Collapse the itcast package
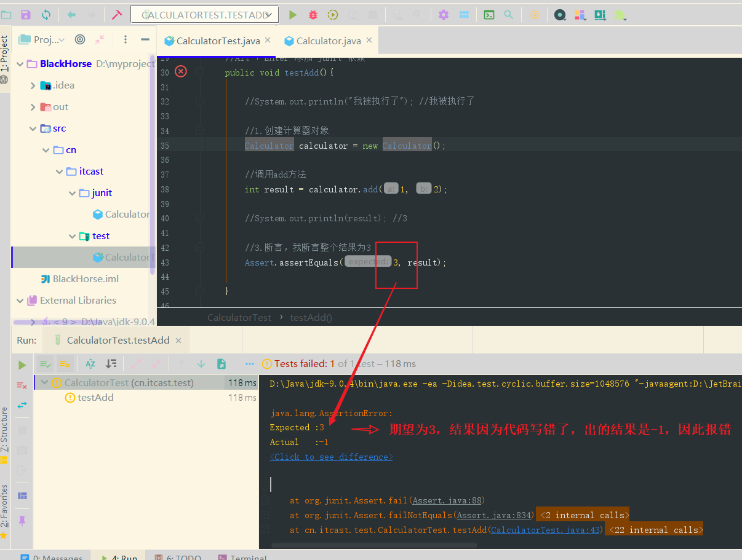 (60, 172)
